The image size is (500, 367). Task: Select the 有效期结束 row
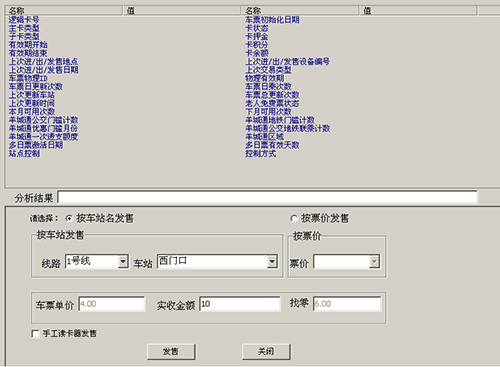click(x=28, y=53)
